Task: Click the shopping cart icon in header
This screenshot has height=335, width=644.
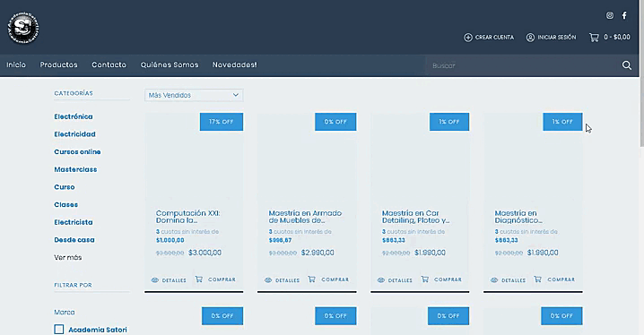Action: tap(594, 38)
